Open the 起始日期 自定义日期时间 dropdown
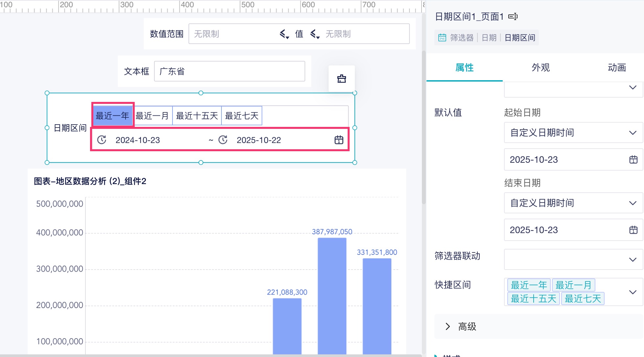Screen dimensions: 644x357 (573, 133)
